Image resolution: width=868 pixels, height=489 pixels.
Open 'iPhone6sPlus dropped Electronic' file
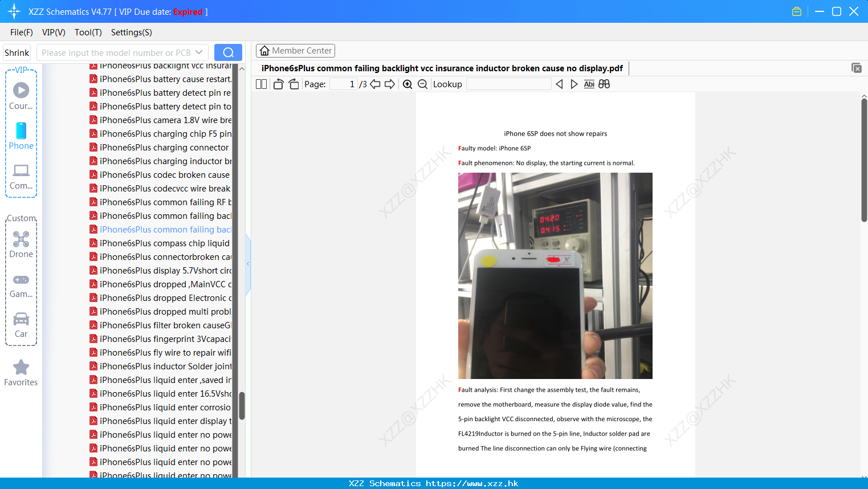(x=160, y=298)
